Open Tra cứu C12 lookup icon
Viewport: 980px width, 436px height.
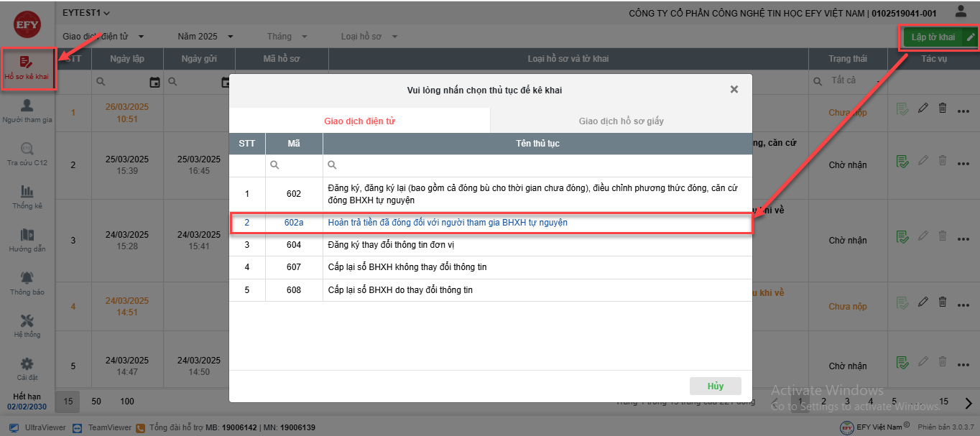27,154
